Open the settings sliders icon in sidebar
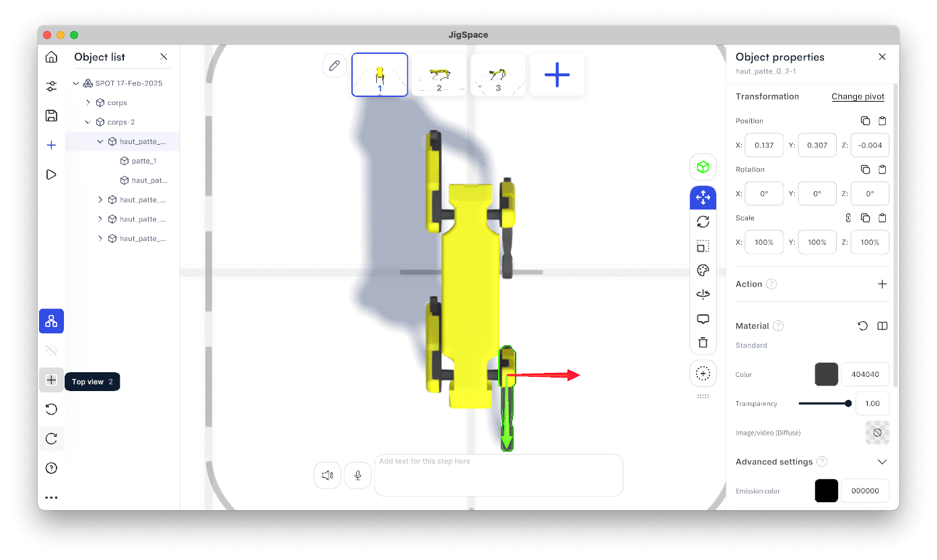This screenshot has width=937, height=560. click(x=51, y=86)
